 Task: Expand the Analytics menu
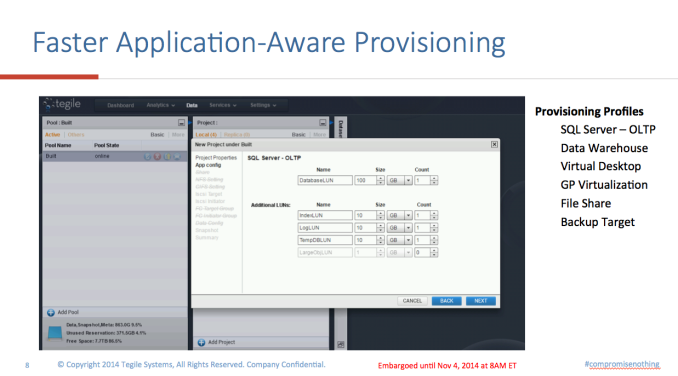pos(160,105)
